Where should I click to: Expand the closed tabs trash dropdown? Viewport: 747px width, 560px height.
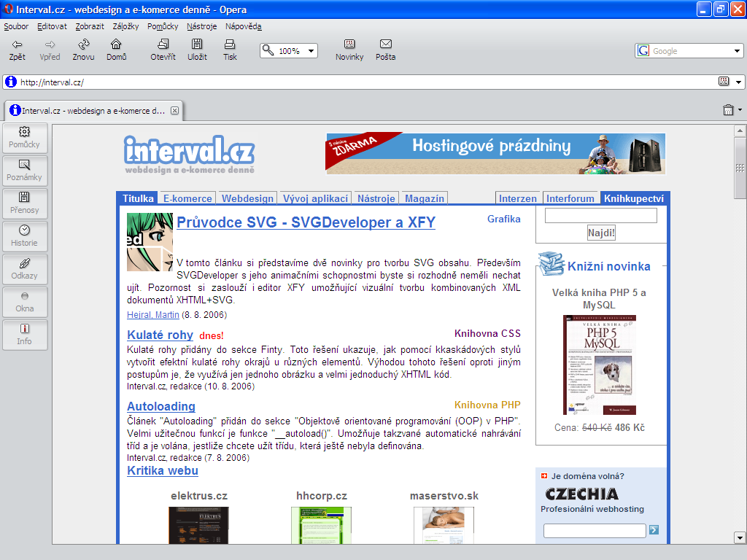click(x=740, y=110)
